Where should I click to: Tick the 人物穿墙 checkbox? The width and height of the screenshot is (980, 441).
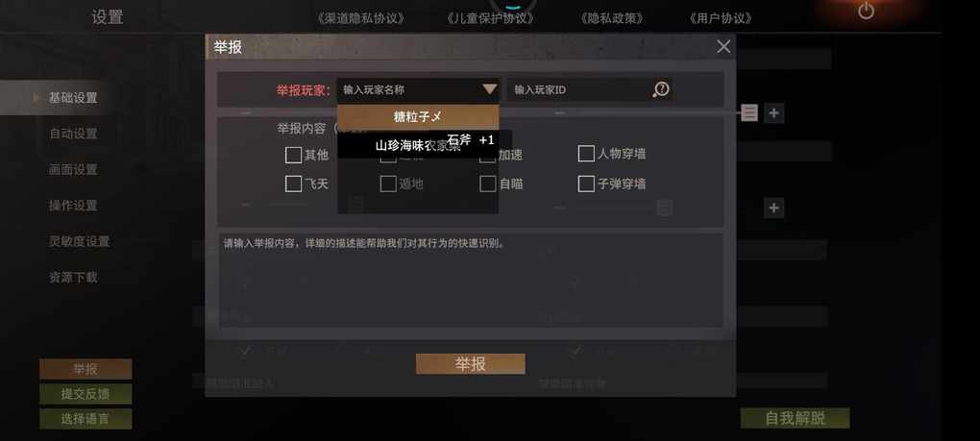point(586,154)
